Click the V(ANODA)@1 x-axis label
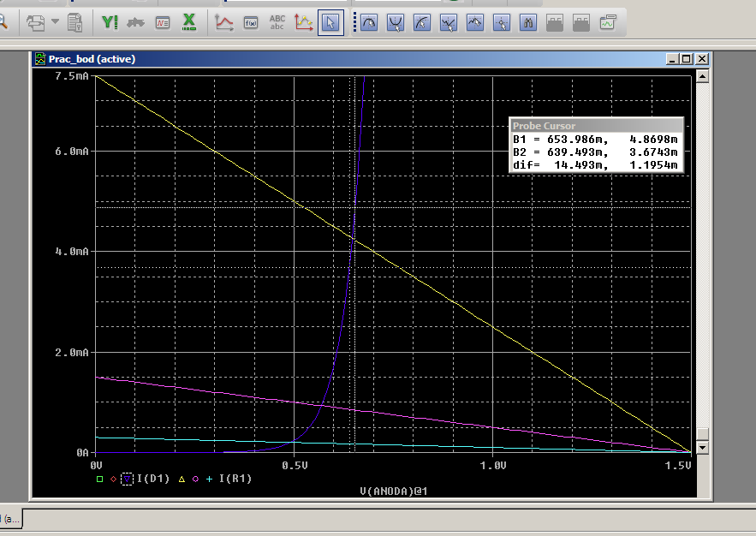The width and height of the screenshot is (756, 536). click(394, 491)
